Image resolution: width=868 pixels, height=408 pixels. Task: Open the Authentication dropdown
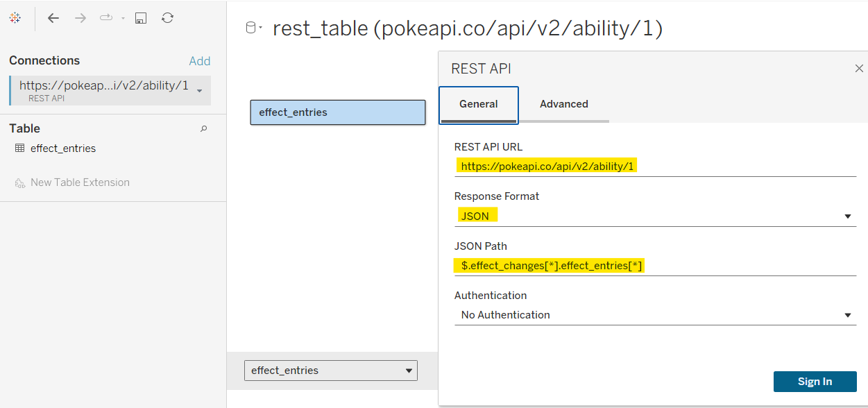coord(847,315)
